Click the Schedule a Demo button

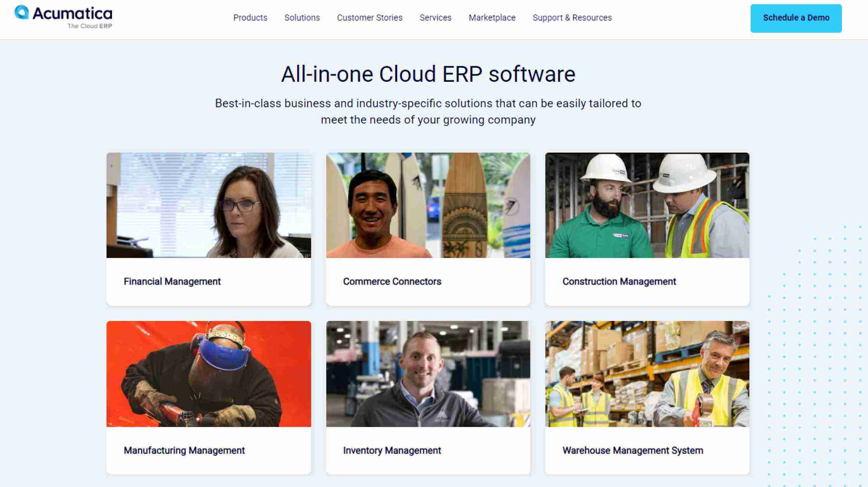(796, 18)
